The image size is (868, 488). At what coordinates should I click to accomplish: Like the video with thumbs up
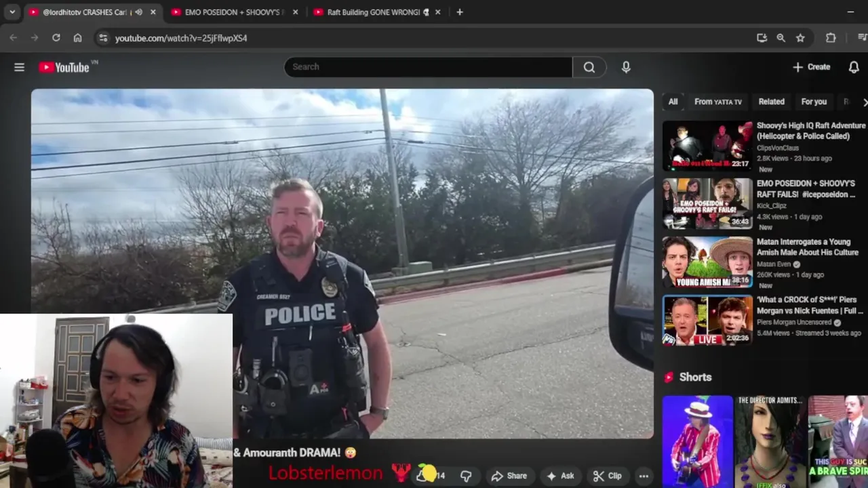[x=430, y=476]
